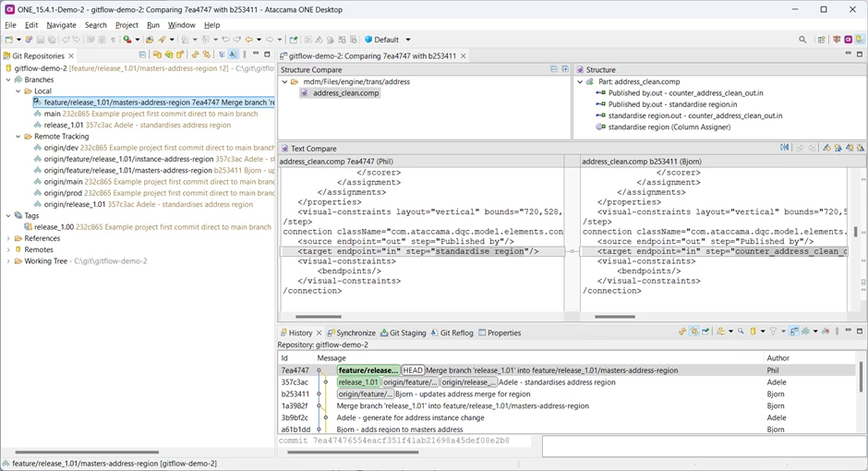868x471 pixels.
Task: Click the Search magnifier icon in top toolbar
Action: [802, 40]
